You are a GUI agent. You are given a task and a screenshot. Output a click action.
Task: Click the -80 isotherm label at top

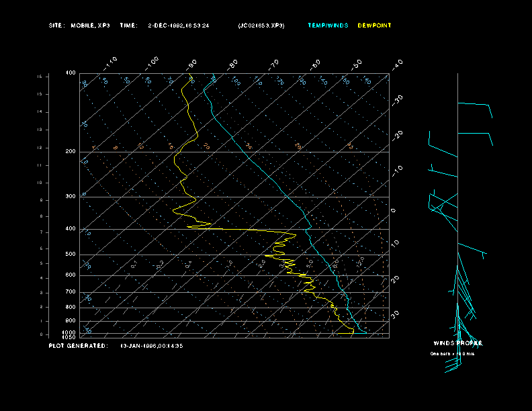point(232,64)
